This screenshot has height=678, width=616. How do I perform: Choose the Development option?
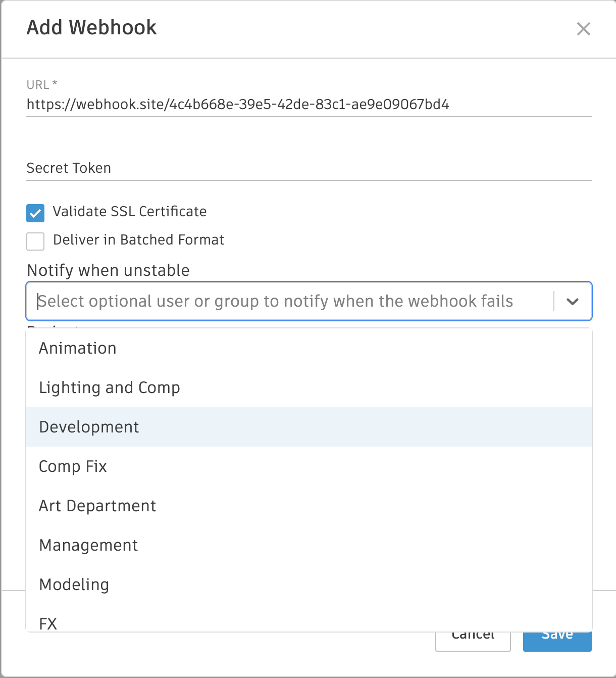(89, 427)
